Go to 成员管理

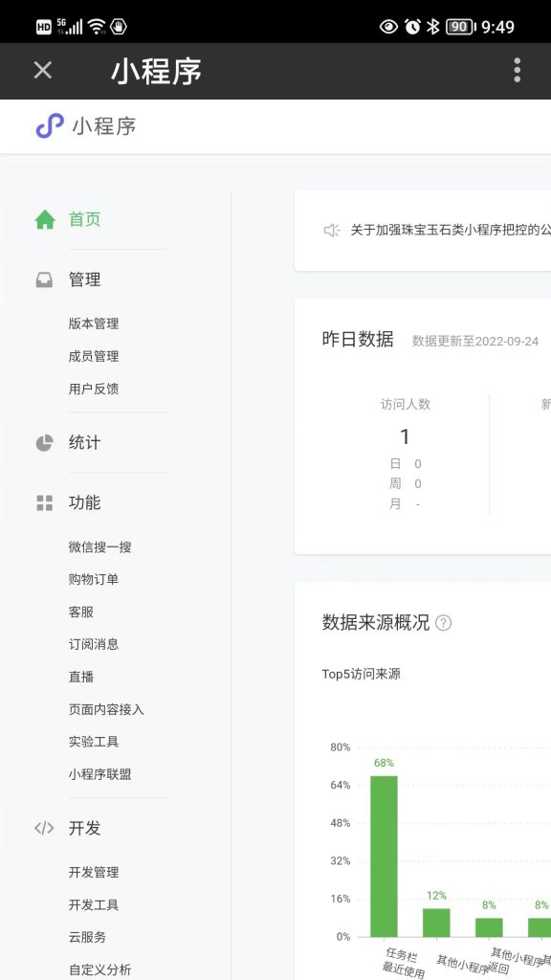[94, 356]
